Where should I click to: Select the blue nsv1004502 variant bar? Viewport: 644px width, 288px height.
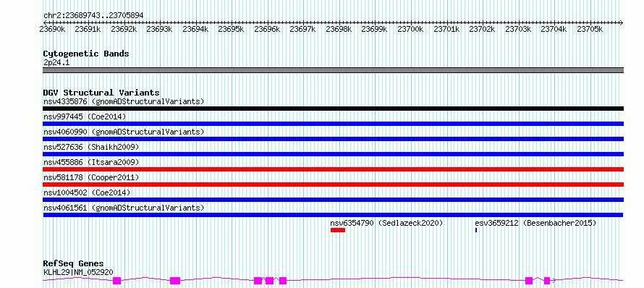pyautogui.click(x=333, y=200)
